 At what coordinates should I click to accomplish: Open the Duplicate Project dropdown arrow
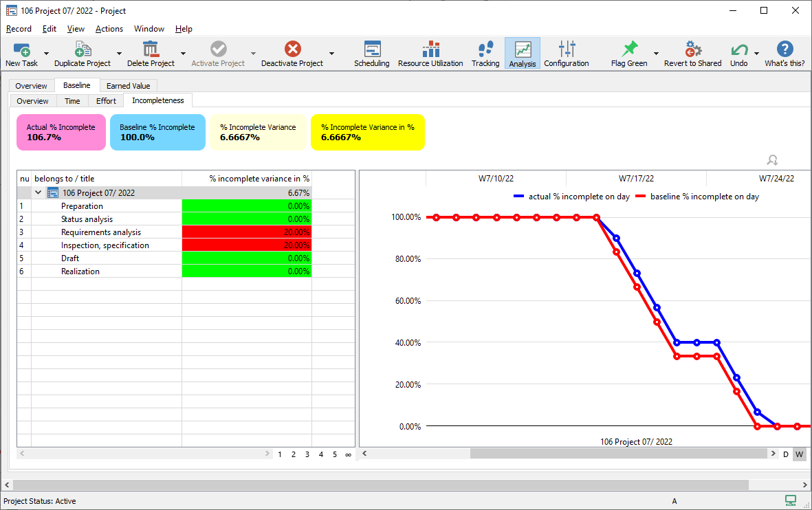(x=119, y=54)
